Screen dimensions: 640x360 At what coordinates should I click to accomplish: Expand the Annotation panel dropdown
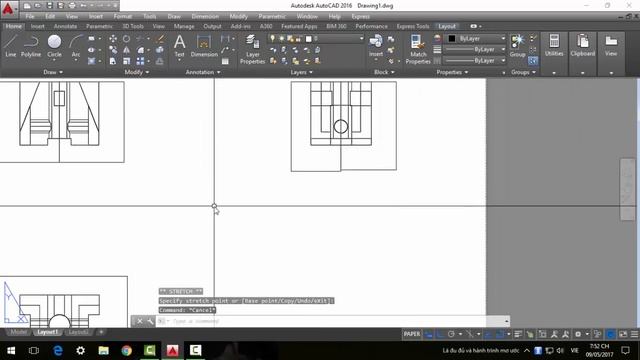[203, 72]
